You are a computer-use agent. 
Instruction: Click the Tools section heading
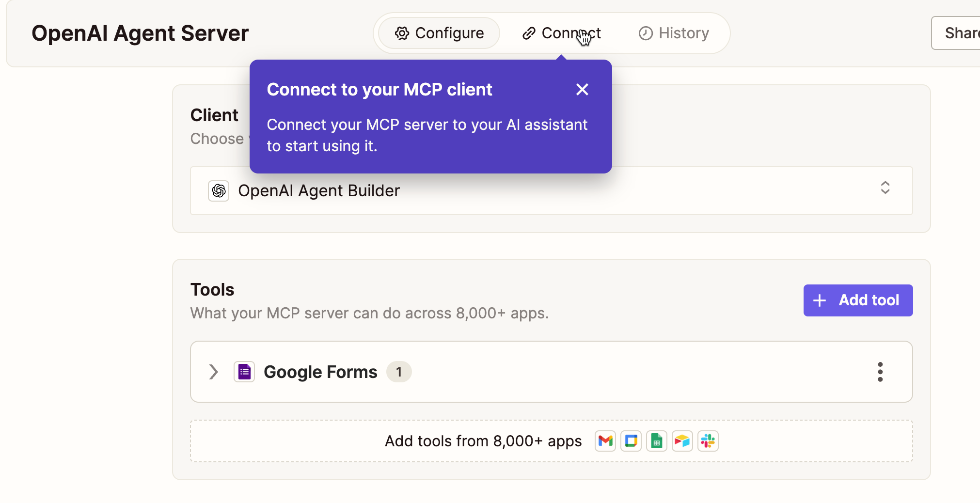coord(212,289)
